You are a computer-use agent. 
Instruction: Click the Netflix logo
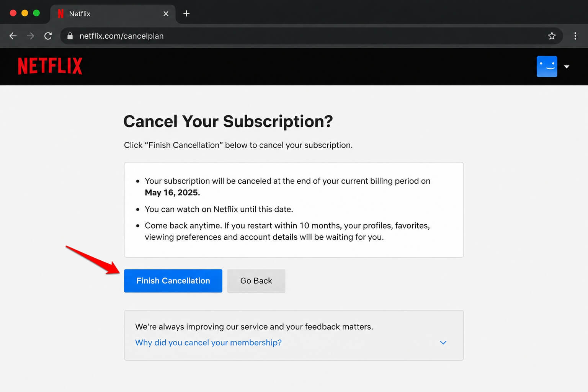50,66
